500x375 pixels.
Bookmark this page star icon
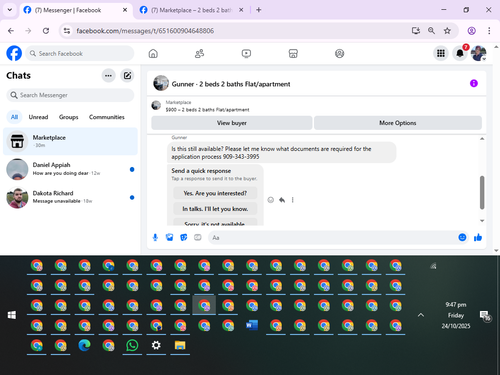pos(447,31)
